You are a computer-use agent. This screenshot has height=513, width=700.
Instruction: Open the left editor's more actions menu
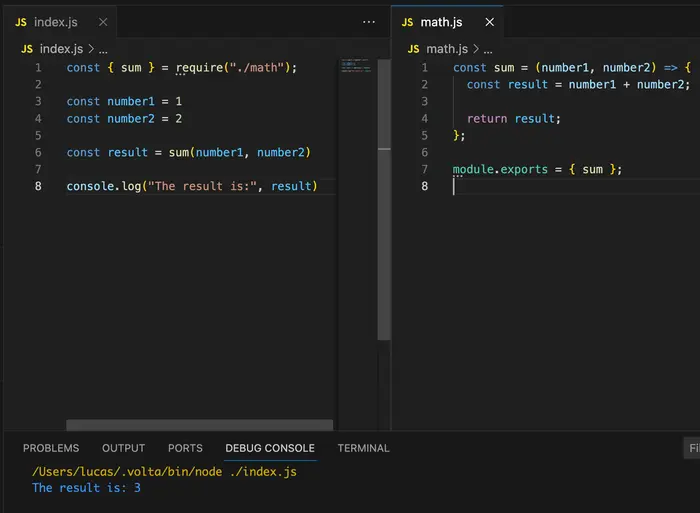point(369,22)
